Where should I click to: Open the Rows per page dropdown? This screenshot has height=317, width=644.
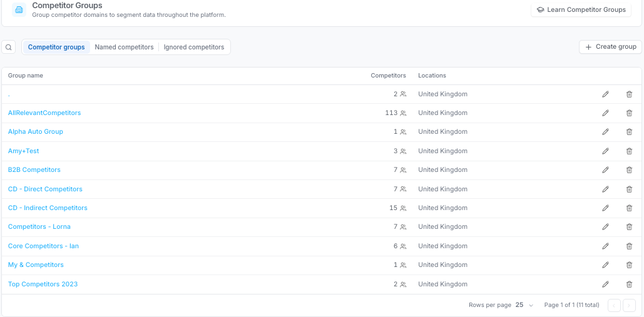(524, 305)
